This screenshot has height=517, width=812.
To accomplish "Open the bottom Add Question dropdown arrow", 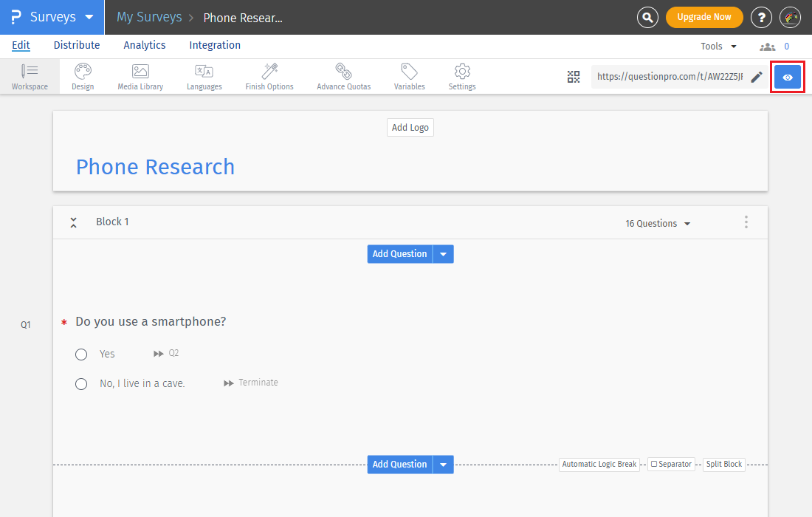I will (444, 465).
